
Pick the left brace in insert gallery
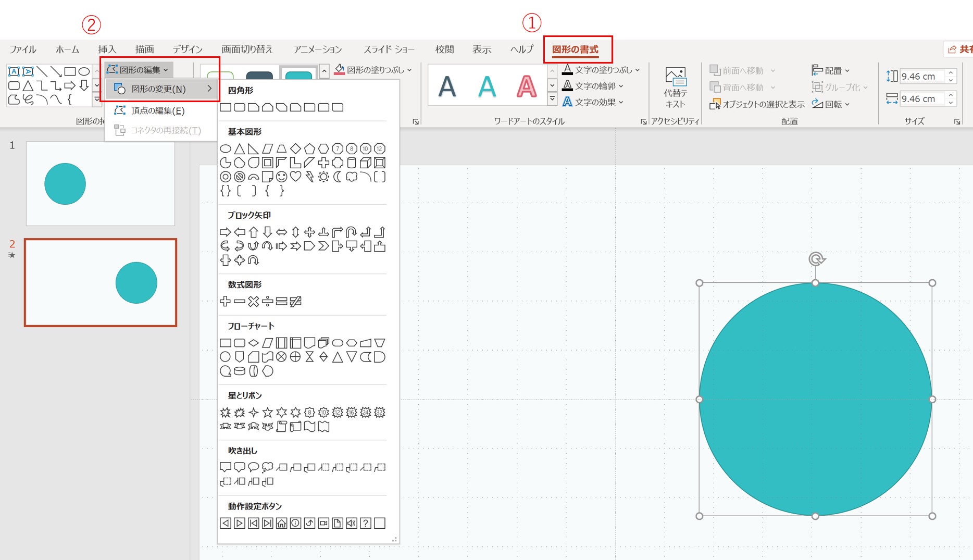[70, 99]
